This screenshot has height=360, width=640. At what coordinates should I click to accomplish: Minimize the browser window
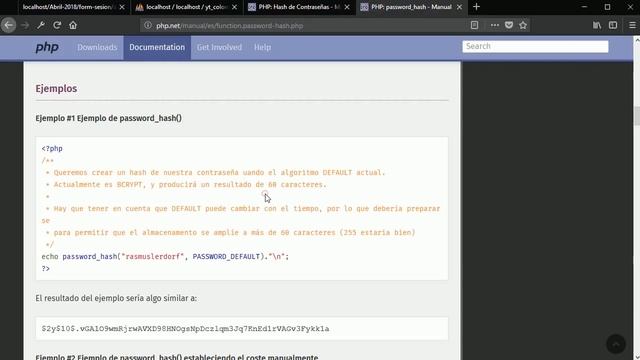click(x=584, y=7)
